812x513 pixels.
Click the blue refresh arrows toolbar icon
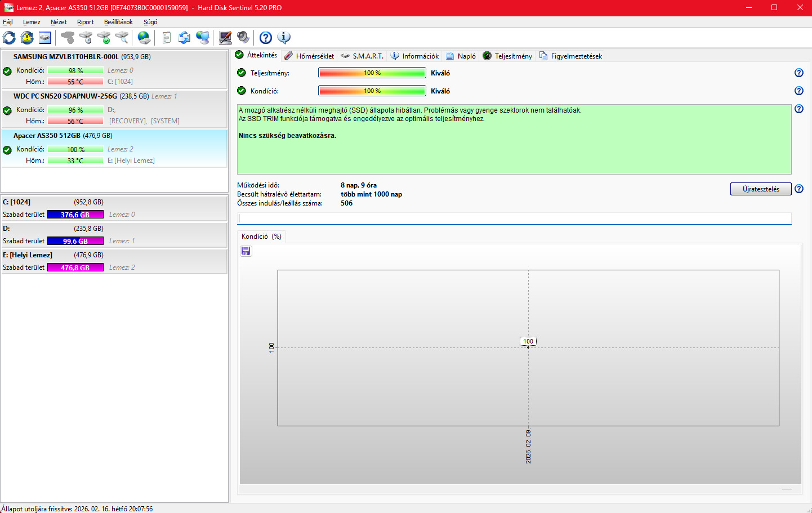9,38
